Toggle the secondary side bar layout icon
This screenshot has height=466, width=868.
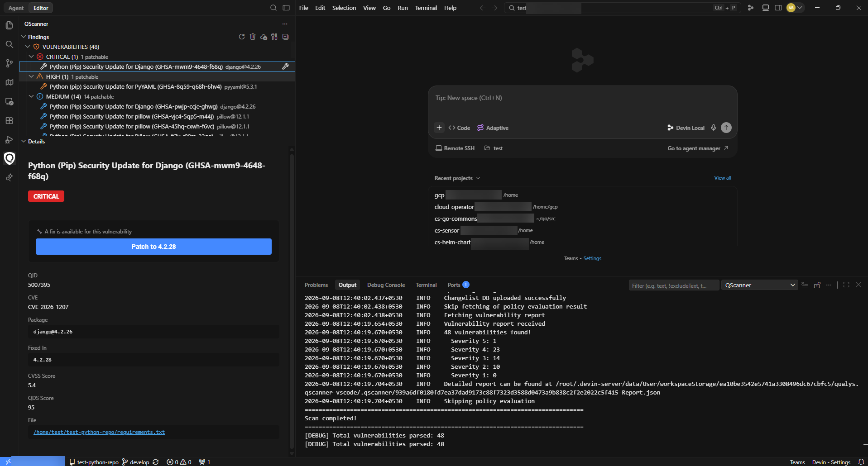pos(778,8)
